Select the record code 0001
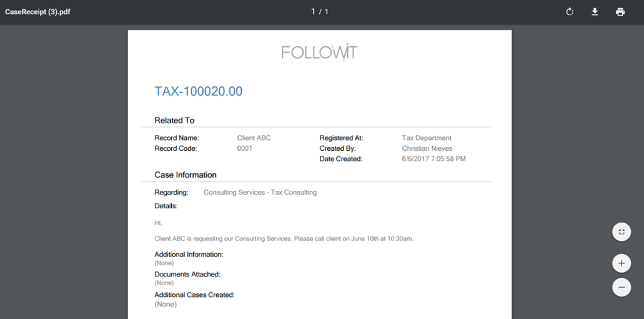 [x=245, y=148]
